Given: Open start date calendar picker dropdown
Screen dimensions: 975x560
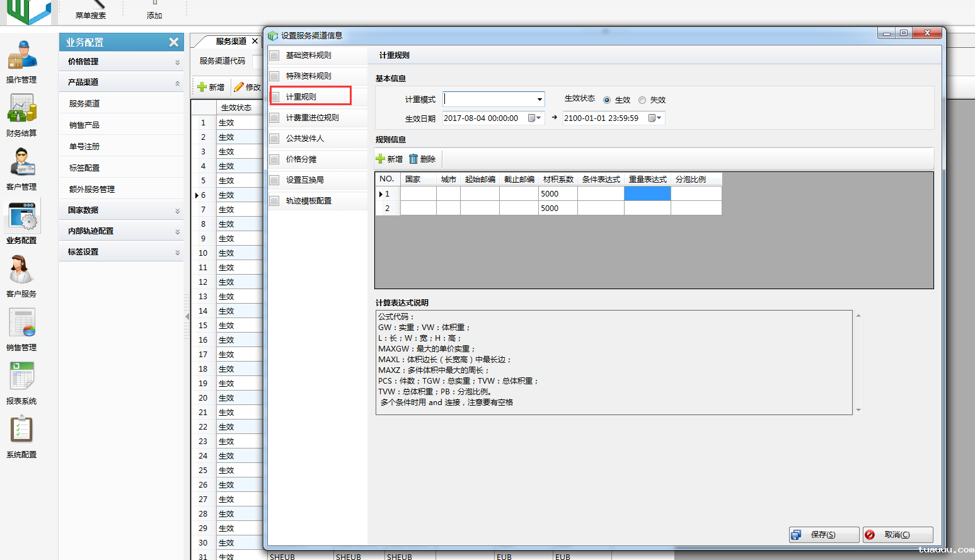Looking at the screenshot, I should click(534, 118).
